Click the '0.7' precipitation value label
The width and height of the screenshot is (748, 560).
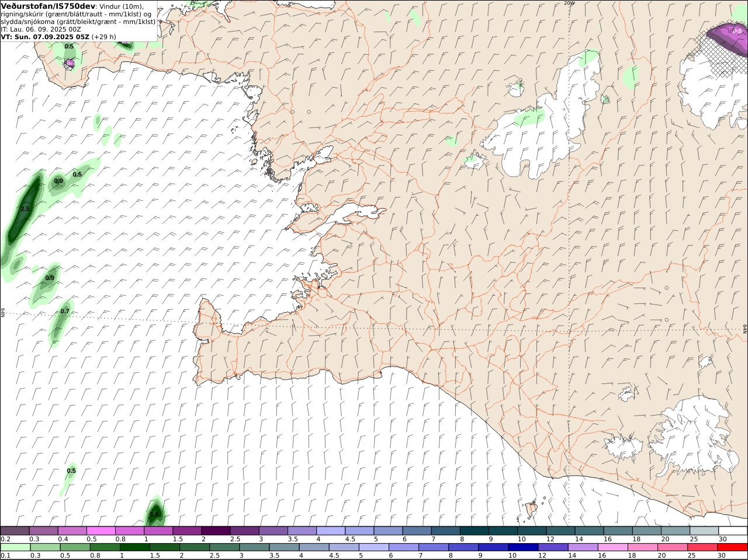point(65,311)
